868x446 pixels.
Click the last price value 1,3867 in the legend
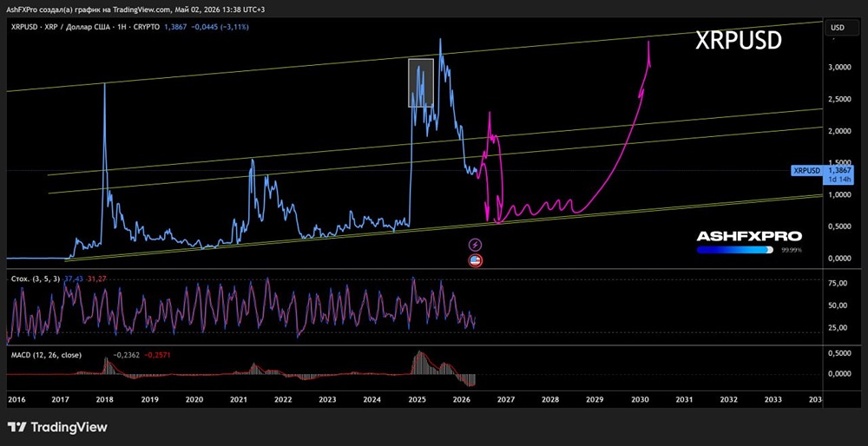click(x=175, y=26)
